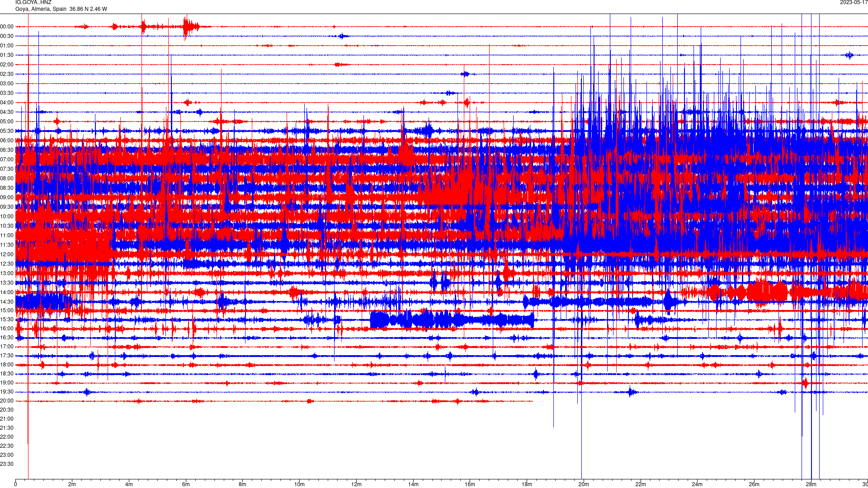The image size is (868, 488).
Task: Select the 00:30 time row label
Action: tap(7, 36)
